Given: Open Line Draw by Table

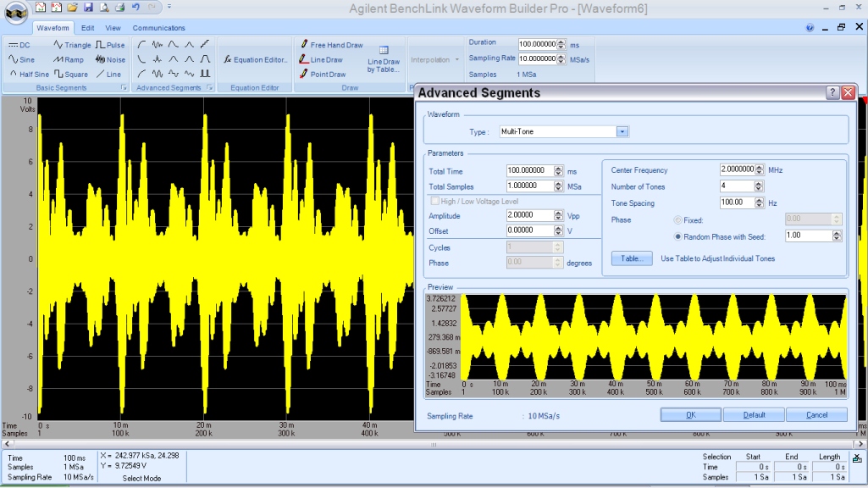Looking at the screenshot, I should click(384, 59).
